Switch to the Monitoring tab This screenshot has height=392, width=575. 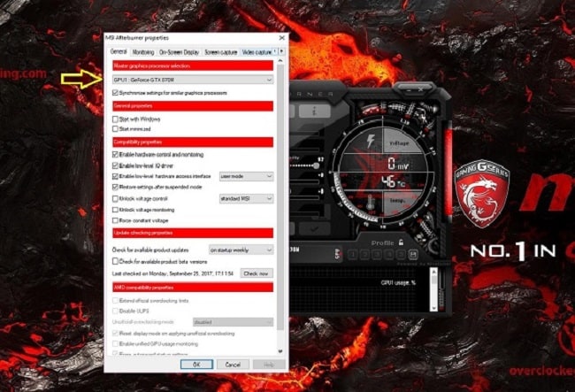(x=143, y=52)
